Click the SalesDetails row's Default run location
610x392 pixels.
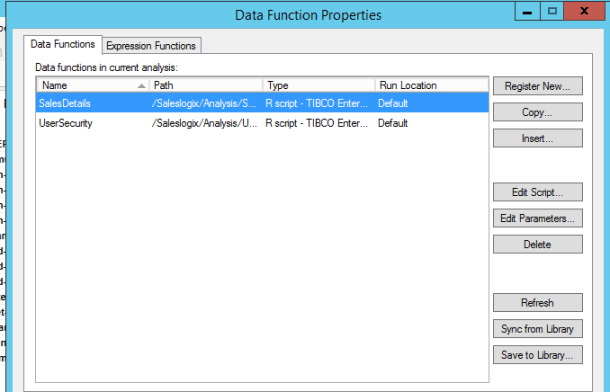[x=393, y=103]
